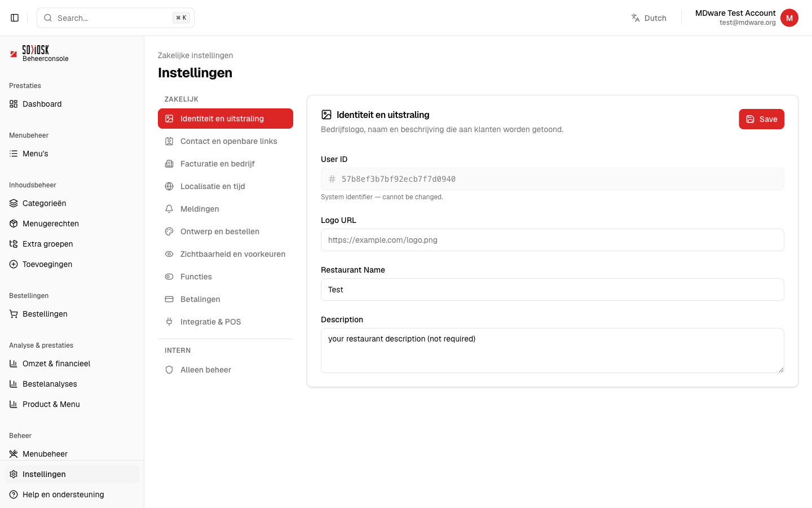Image resolution: width=812 pixels, height=508 pixels.
Task: Click the translate language icon
Action: coord(636,18)
